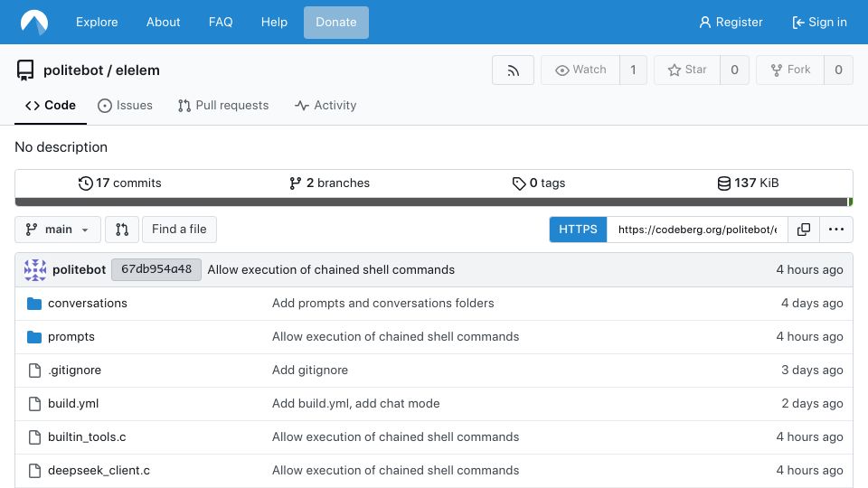868x488 pixels.
Task: Open builtin_tools.c file
Action: tap(87, 437)
